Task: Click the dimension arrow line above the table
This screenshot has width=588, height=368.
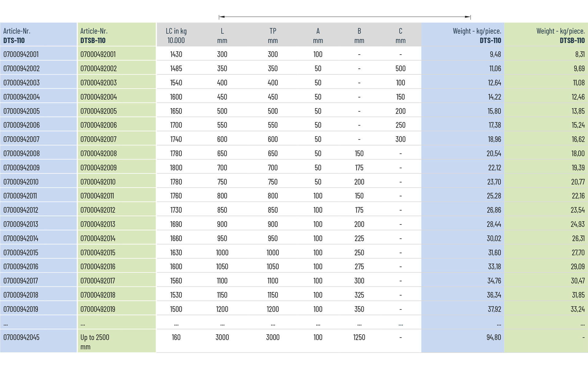Action: [345, 17]
